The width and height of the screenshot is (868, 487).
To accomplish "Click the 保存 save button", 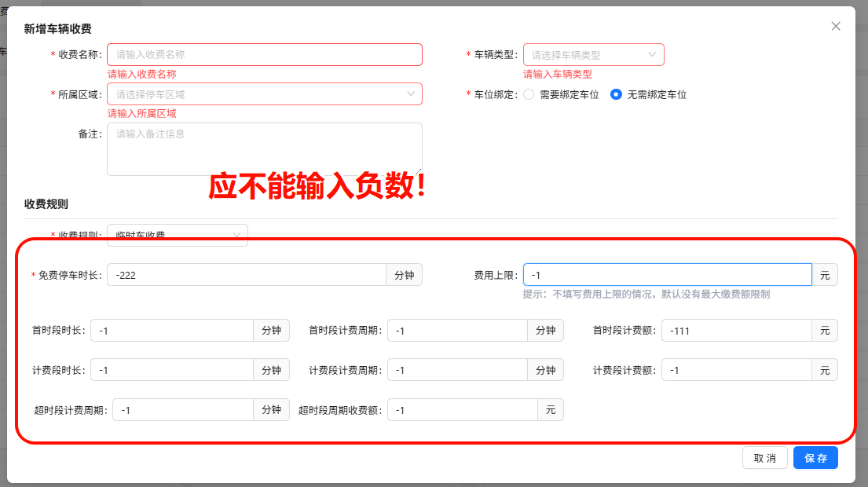I will point(815,457).
